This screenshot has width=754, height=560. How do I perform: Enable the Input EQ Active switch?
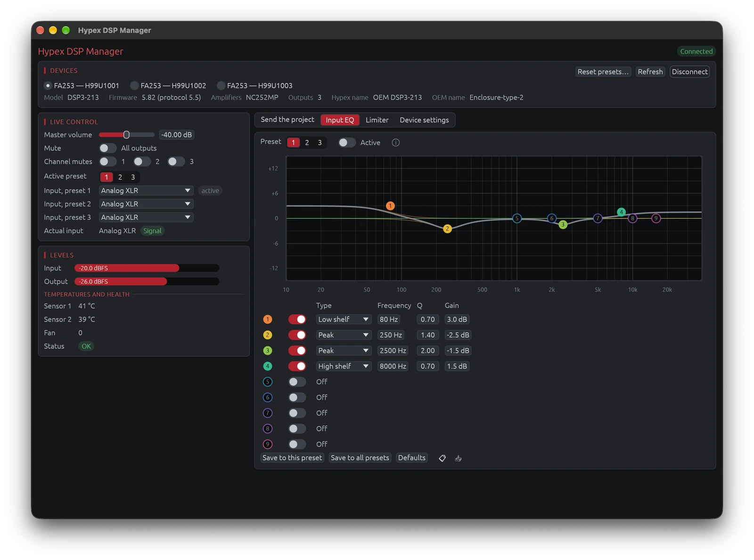click(347, 142)
